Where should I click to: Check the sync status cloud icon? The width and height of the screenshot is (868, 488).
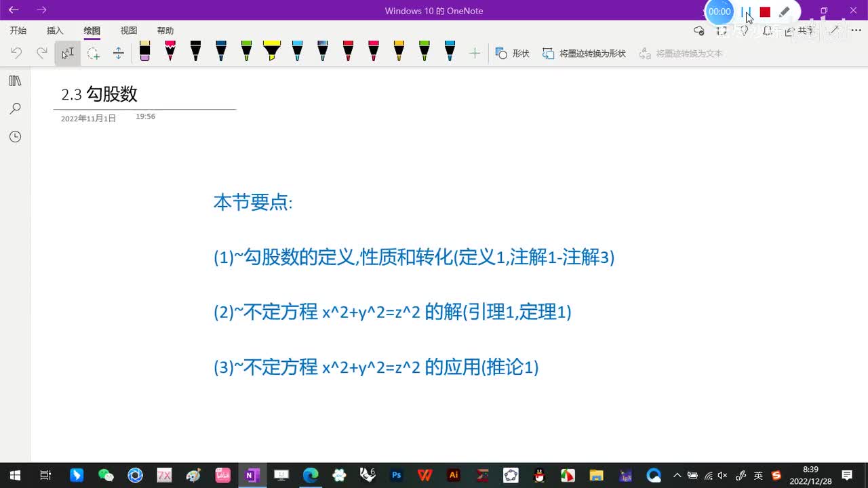point(699,30)
